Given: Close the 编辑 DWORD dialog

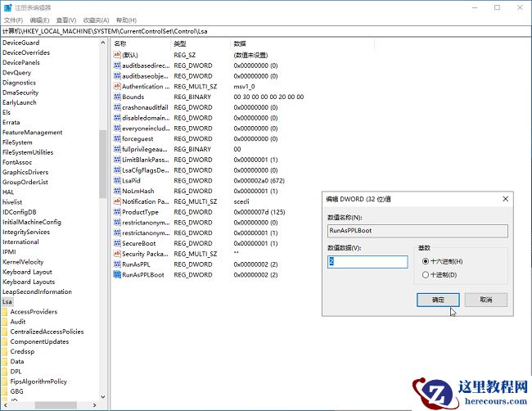Looking at the screenshot, I should pyautogui.click(x=505, y=199).
